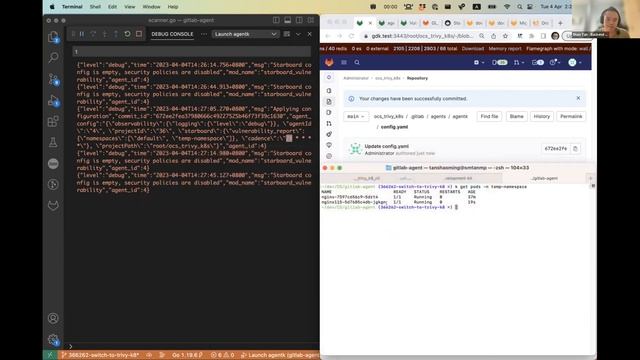Open the Help menu in the menu bar
This screenshot has width=640, height=360.
tap(173, 7)
